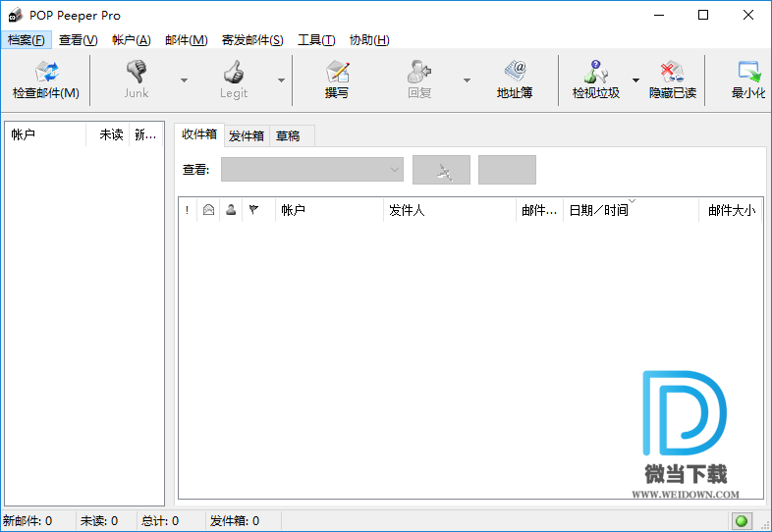Expand the 回复 reply dropdown arrow
Screen dimensions: 772x532
point(467,80)
